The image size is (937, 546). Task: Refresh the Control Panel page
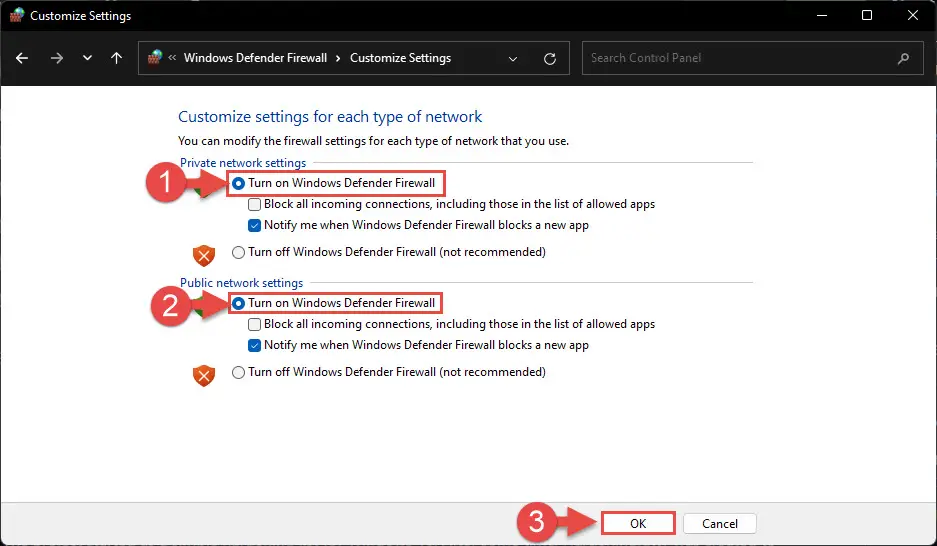pyautogui.click(x=550, y=59)
